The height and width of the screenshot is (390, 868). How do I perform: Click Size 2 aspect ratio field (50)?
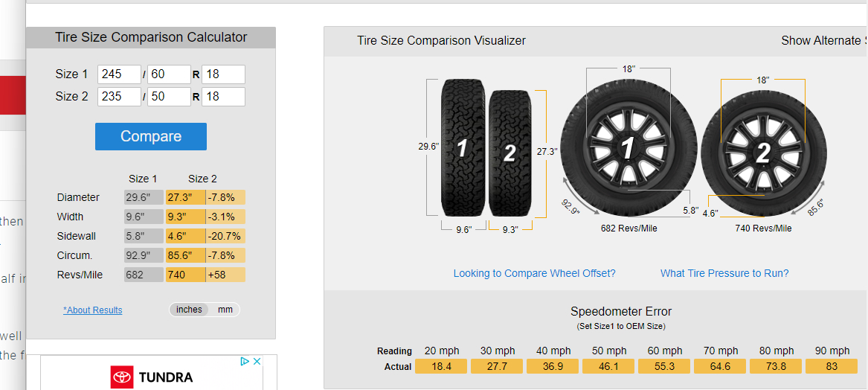[x=170, y=97]
